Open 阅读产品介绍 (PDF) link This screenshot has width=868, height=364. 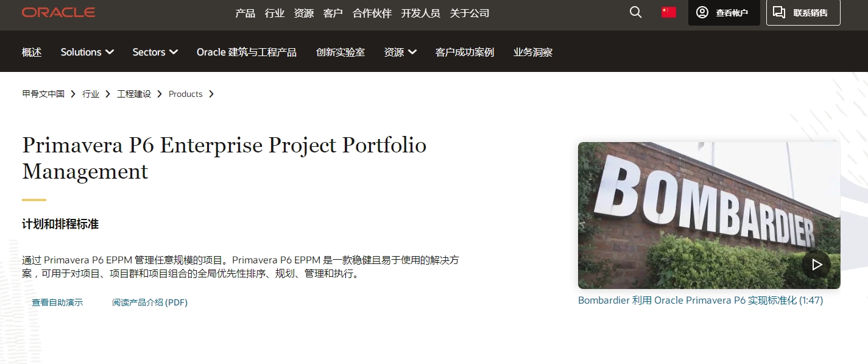[x=150, y=302]
